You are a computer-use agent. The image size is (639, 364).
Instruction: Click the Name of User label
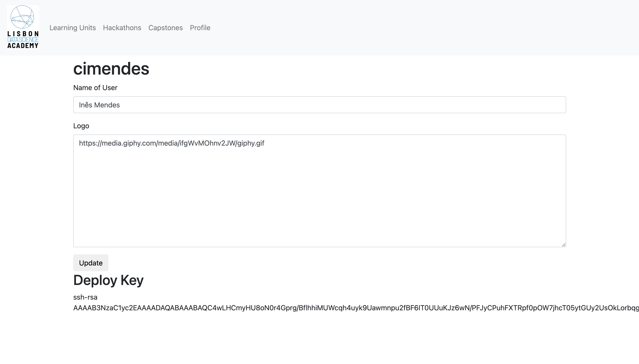pyautogui.click(x=95, y=87)
